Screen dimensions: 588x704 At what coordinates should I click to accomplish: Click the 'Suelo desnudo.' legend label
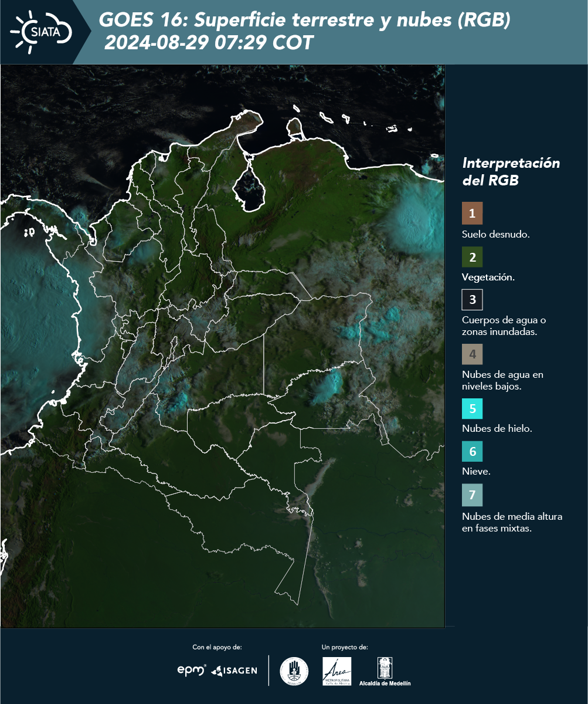coord(496,234)
